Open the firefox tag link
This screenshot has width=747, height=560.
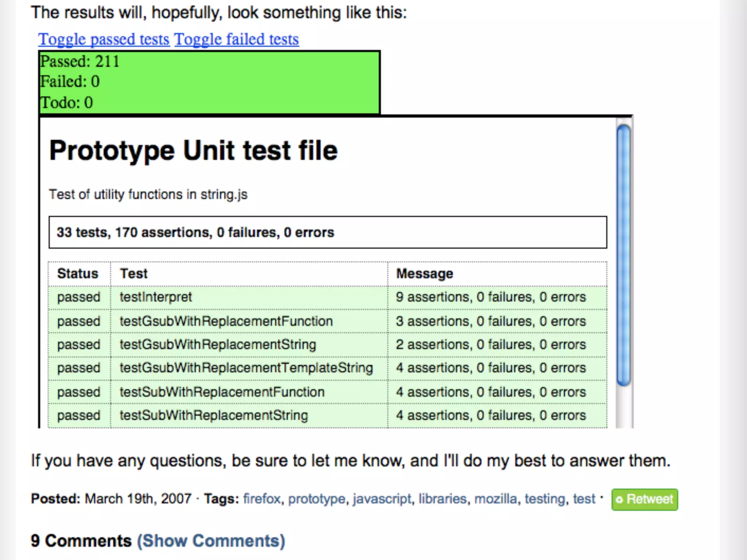coord(262,498)
